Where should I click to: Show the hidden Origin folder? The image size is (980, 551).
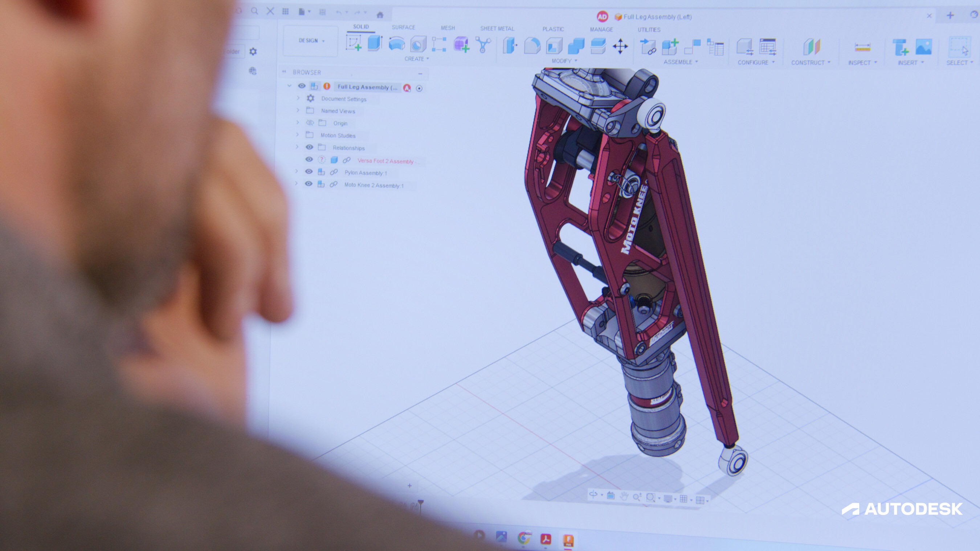pyautogui.click(x=310, y=123)
